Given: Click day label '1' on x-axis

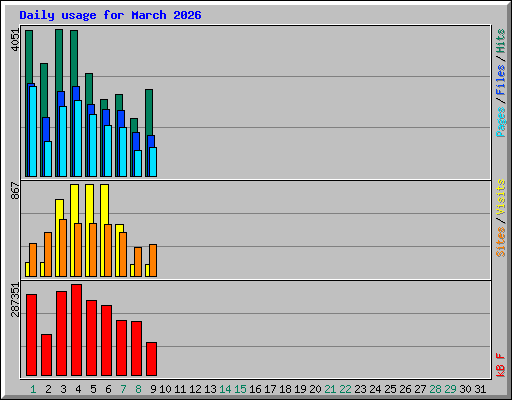Looking at the screenshot, I should [x=33, y=389].
